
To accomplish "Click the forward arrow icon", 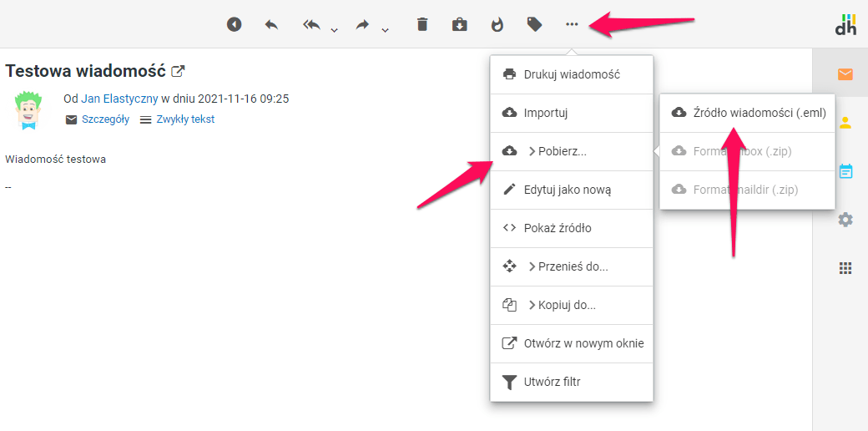I will coord(362,24).
